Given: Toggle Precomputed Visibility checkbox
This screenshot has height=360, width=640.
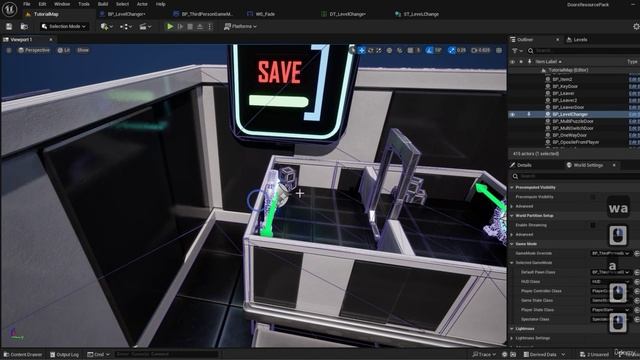Looking at the screenshot, I should pos(593,197).
